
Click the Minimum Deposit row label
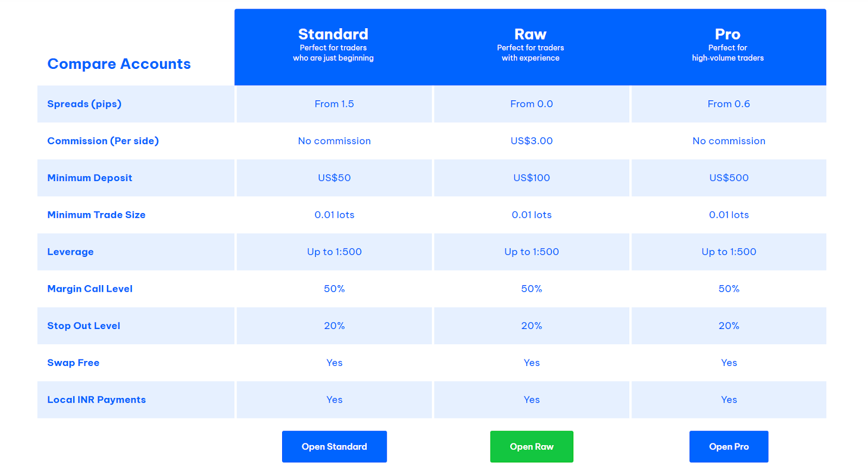90,178
